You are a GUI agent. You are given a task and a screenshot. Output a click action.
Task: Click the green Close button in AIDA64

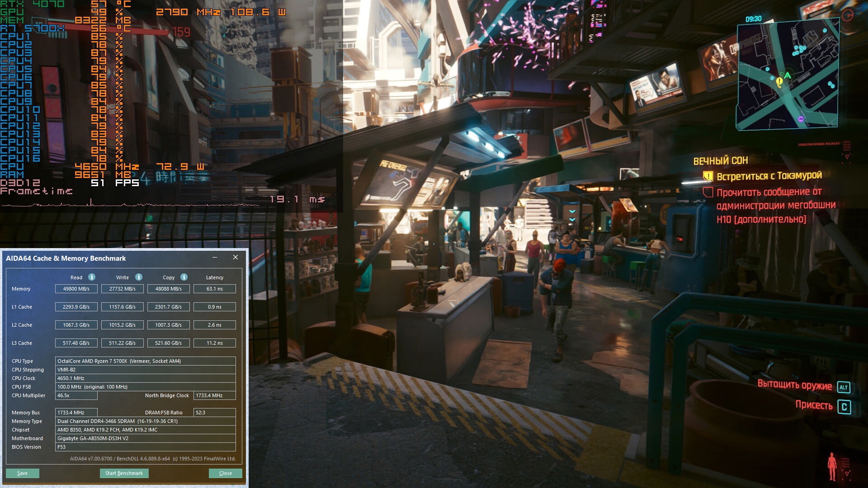click(x=225, y=473)
